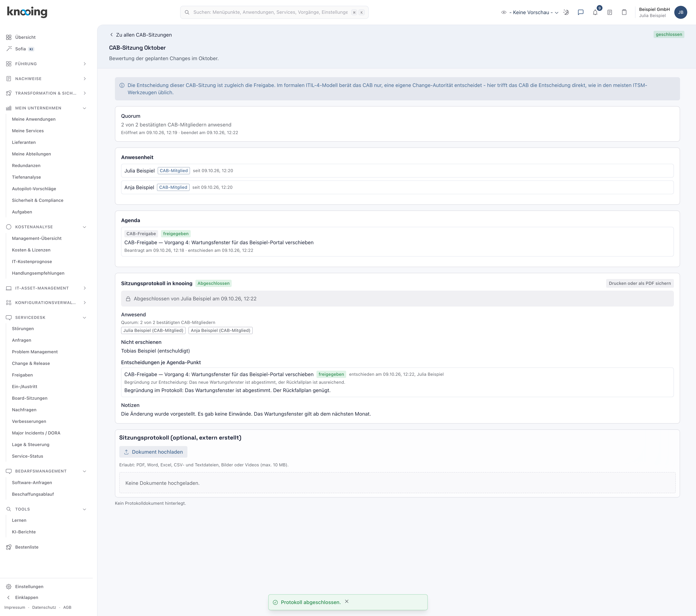Viewport: 696px width, 616px height.
Task: Click Dokument hochladen button
Action: pos(153,452)
